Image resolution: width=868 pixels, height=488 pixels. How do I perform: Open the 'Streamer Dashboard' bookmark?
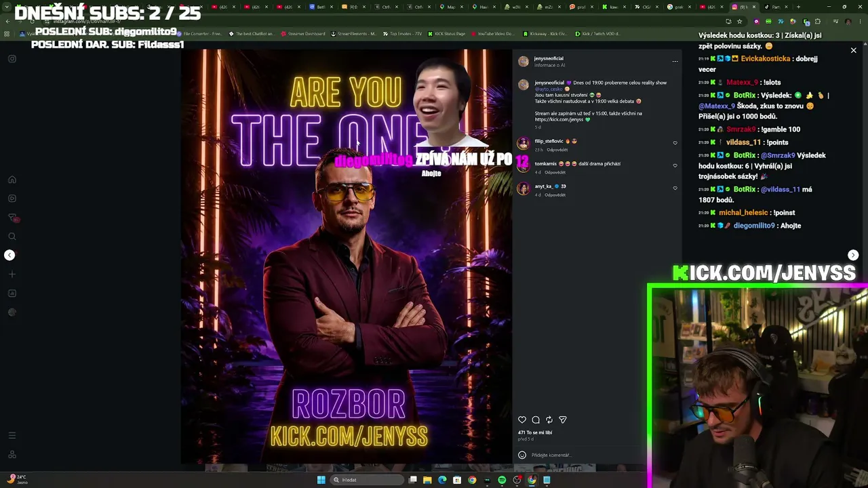point(302,33)
